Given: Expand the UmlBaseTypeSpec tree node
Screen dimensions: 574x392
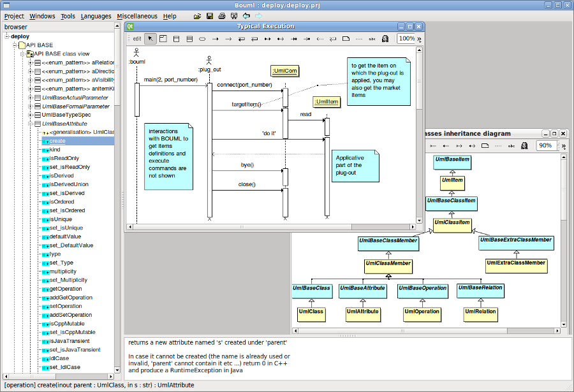Looking at the screenshot, I should [30, 115].
